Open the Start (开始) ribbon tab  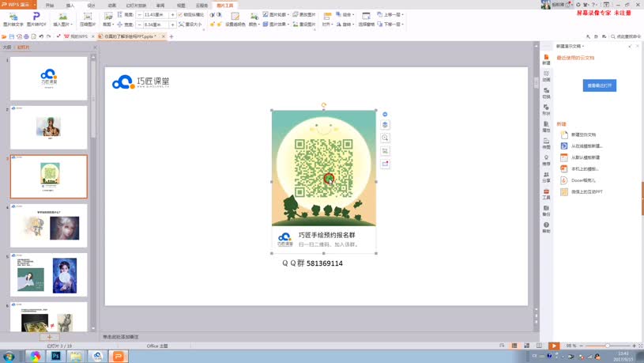click(50, 6)
